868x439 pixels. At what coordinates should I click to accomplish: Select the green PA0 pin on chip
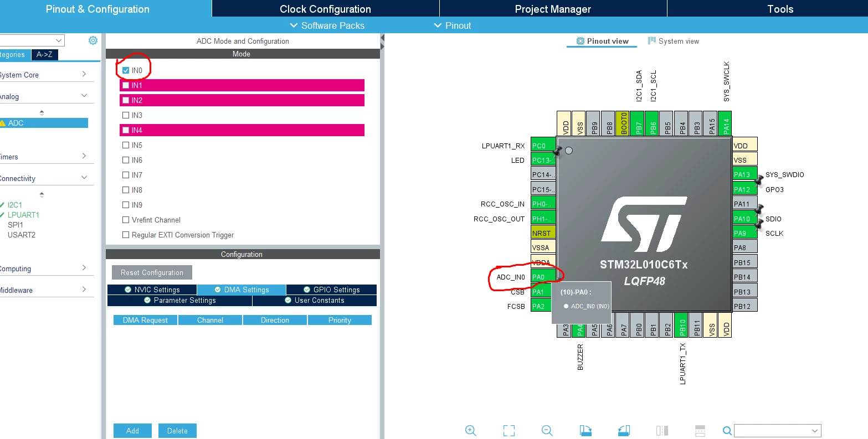pyautogui.click(x=543, y=277)
